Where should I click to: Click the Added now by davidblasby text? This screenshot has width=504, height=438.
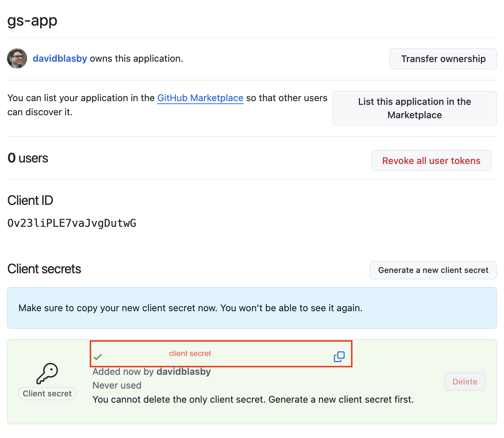[x=151, y=371]
